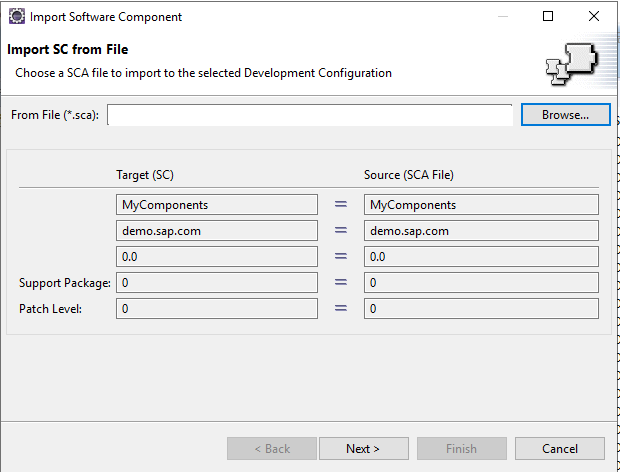Click the source 0.0 release field
620x472 pixels.
click(x=481, y=257)
